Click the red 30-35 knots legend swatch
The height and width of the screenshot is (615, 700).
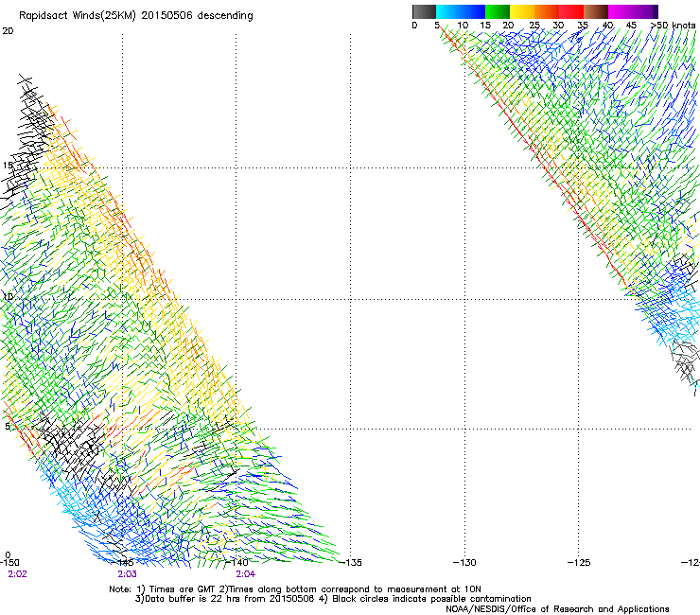571,11
